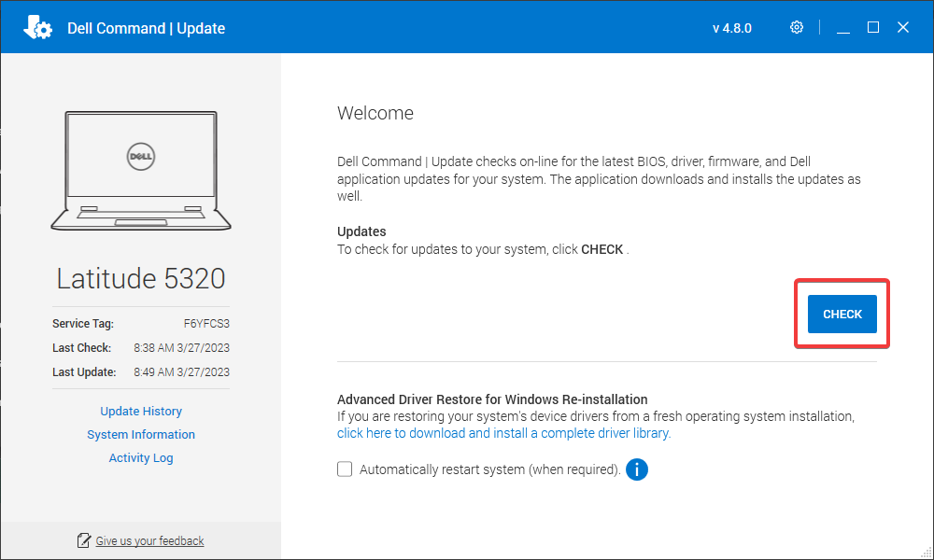Click the Service Tag label

click(x=83, y=324)
